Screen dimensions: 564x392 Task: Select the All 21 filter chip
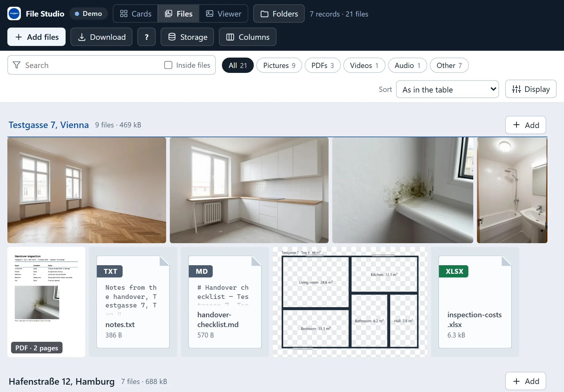click(238, 66)
